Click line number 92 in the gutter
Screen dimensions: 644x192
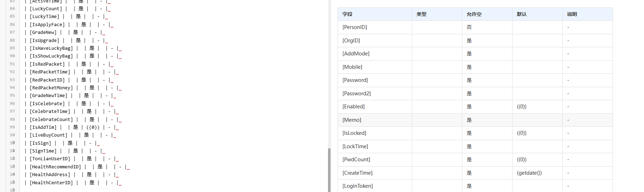[x=12, y=72]
